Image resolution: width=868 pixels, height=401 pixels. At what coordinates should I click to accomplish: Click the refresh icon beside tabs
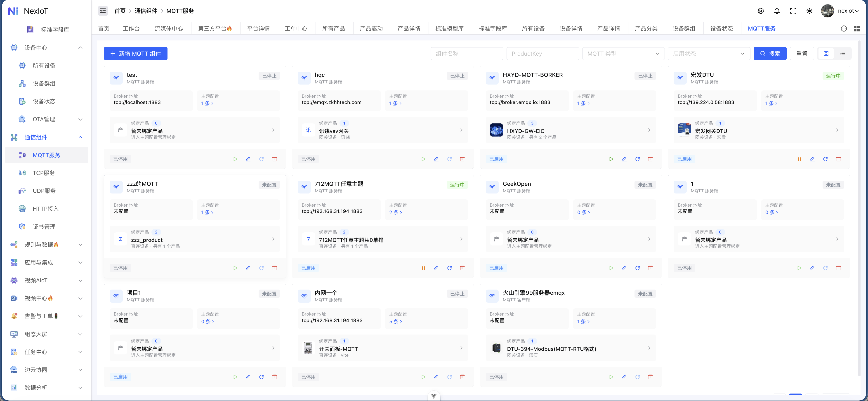(x=843, y=29)
